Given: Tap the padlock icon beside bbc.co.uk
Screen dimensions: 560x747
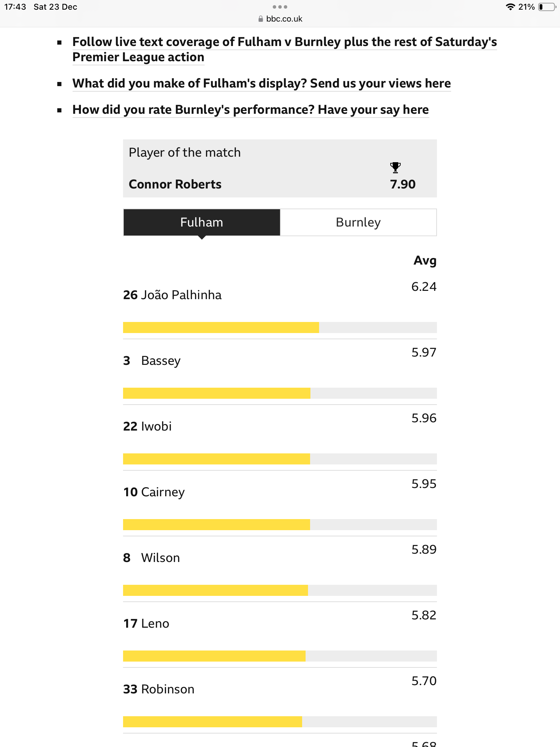Looking at the screenshot, I should (x=261, y=19).
